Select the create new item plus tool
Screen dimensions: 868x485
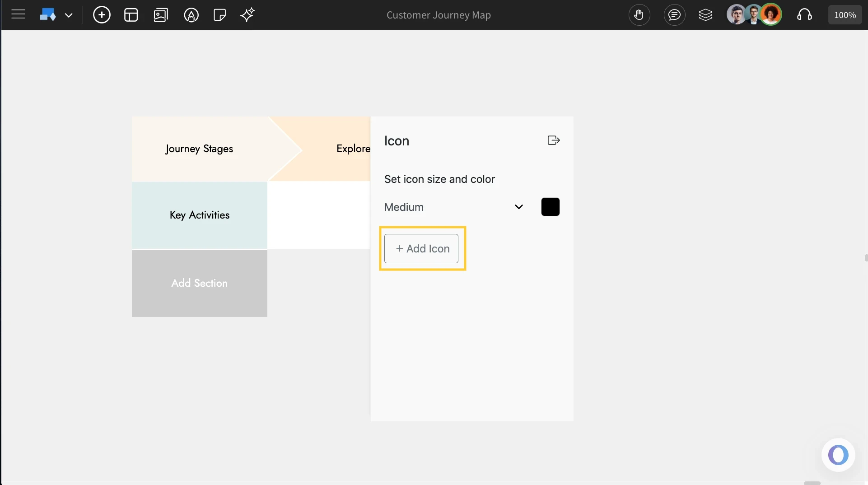(102, 15)
